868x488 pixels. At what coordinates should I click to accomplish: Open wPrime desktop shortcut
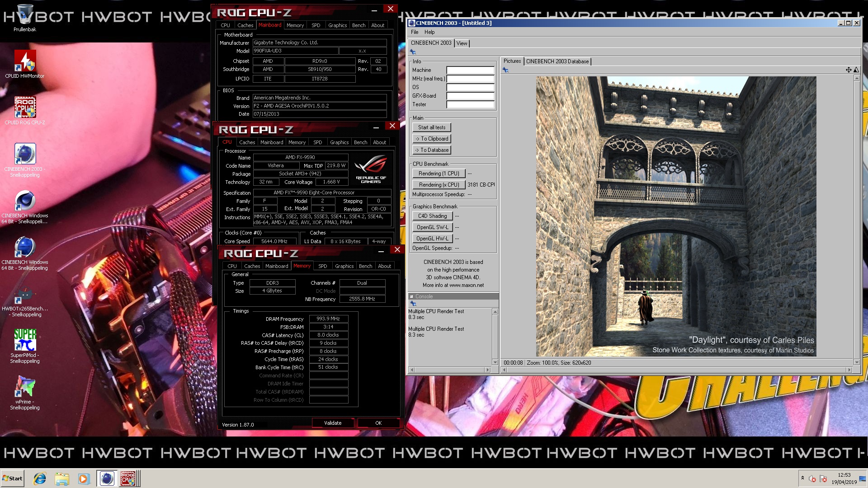click(25, 392)
